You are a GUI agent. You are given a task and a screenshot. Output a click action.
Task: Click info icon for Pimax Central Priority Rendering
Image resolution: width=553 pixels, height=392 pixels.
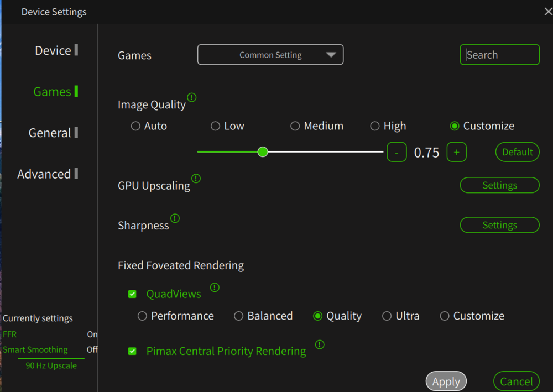coord(320,344)
